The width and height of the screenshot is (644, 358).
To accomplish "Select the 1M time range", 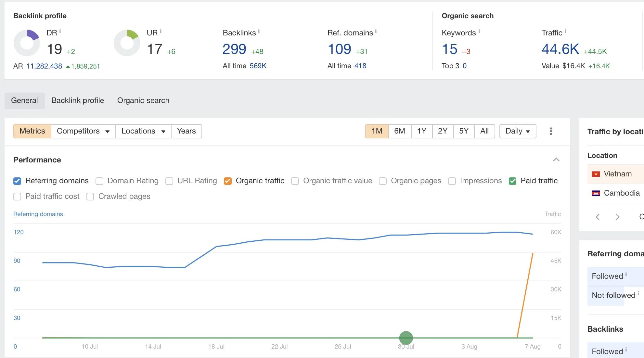I will pyautogui.click(x=377, y=131).
